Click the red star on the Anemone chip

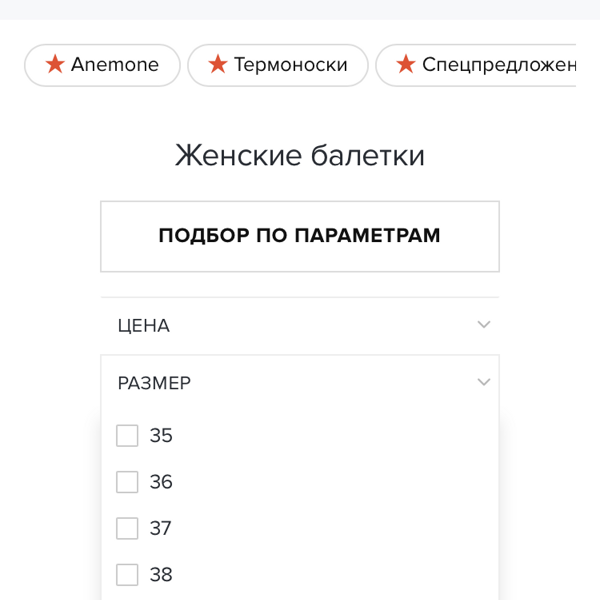tap(55, 64)
